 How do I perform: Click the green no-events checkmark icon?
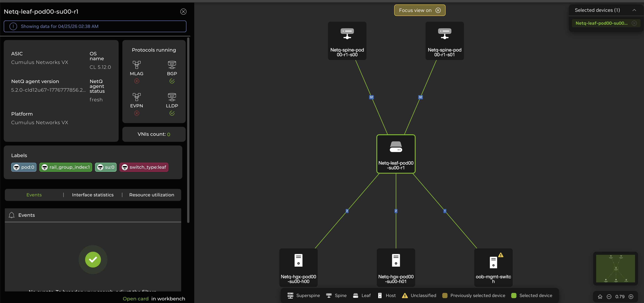click(x=93, y=259)
